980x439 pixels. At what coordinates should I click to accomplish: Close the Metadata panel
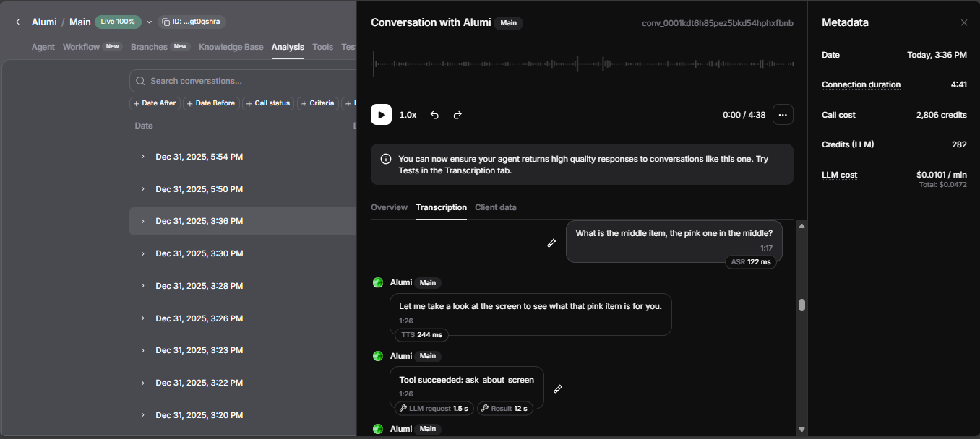(x=963, y=23)
